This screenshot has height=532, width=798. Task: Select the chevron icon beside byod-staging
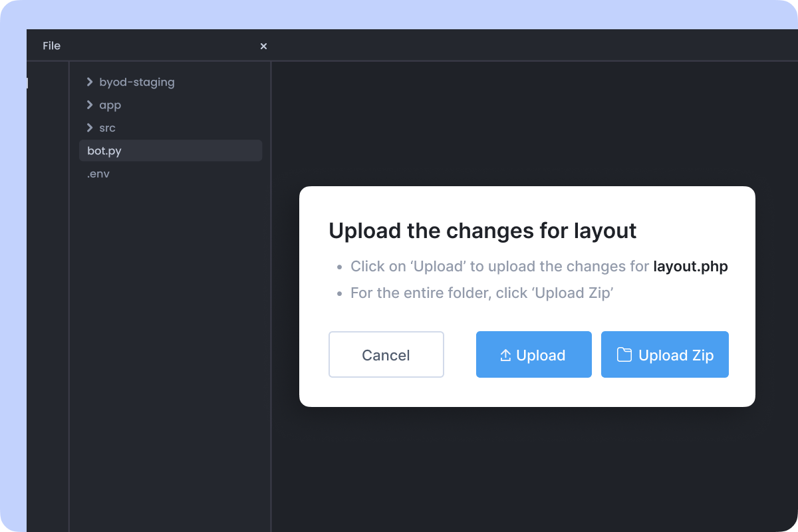[x=90, y=82]
